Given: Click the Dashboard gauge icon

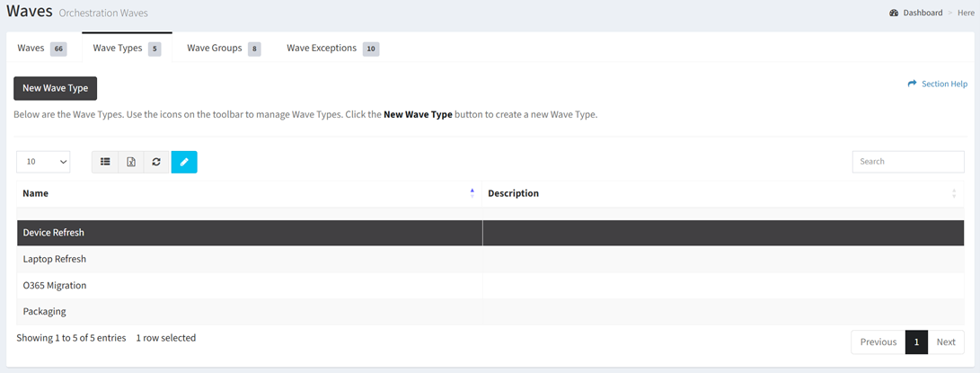Looking at the screenshot, I should [894, 13].
